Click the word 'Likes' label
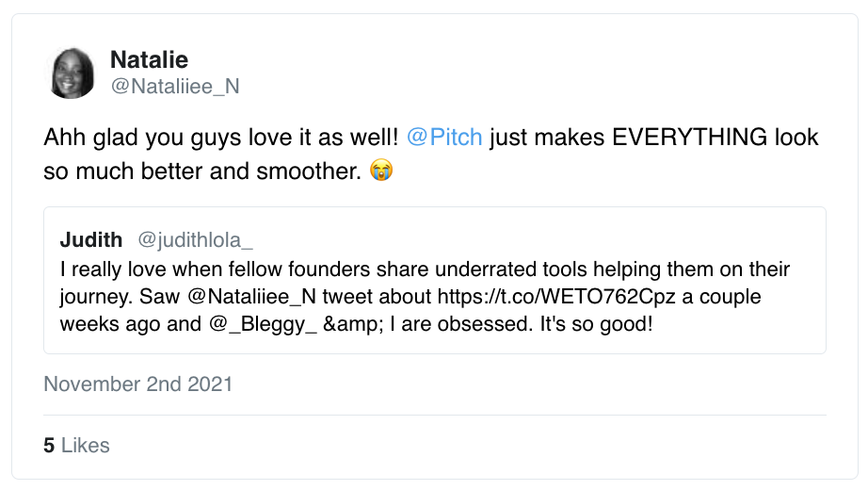868x490 pixels. (x=86, y=446)
